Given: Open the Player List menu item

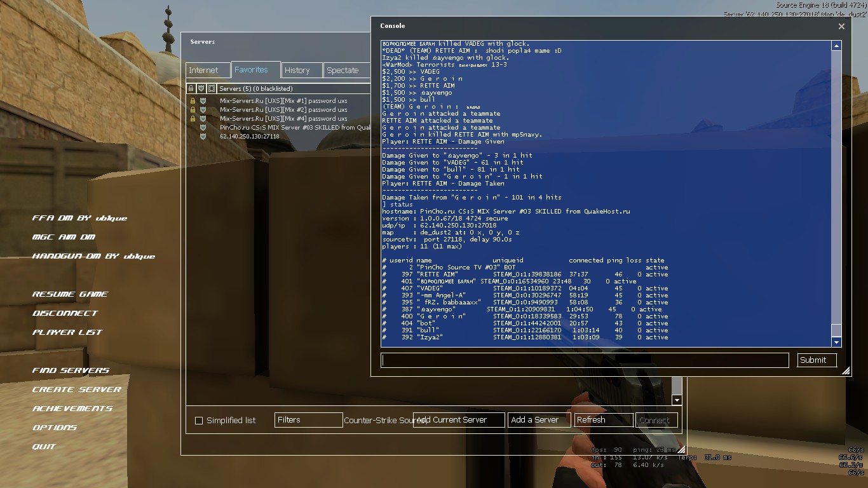Looking at the screenshot, I should pyautogui.click(x=67, y=332).
